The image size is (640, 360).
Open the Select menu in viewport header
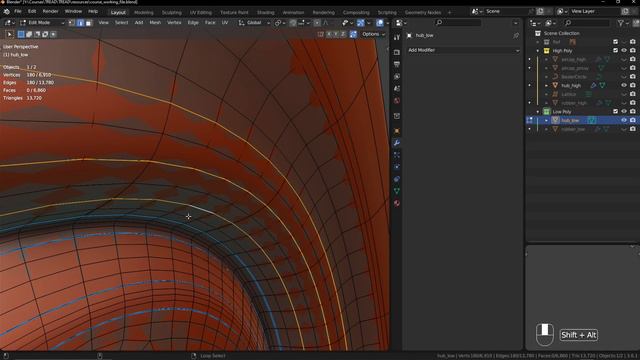pos(121,23)
